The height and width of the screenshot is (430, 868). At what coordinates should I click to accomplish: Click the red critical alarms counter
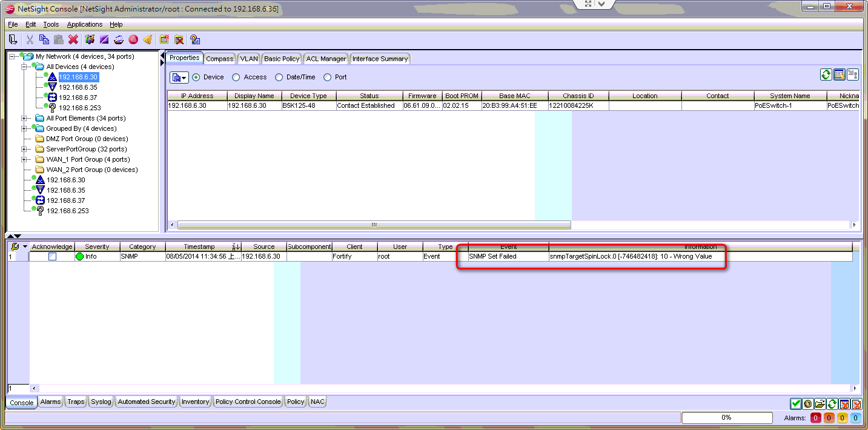(816, 418)
